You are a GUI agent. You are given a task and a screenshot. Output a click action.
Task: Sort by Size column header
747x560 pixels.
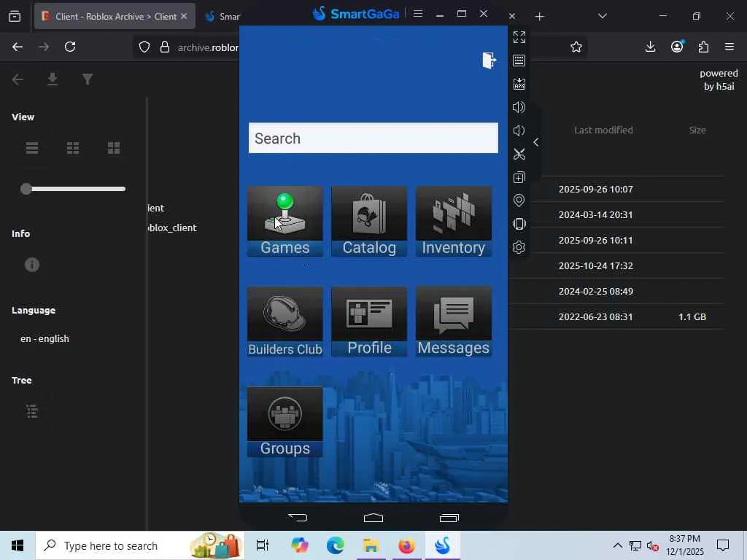pos(697,130)
